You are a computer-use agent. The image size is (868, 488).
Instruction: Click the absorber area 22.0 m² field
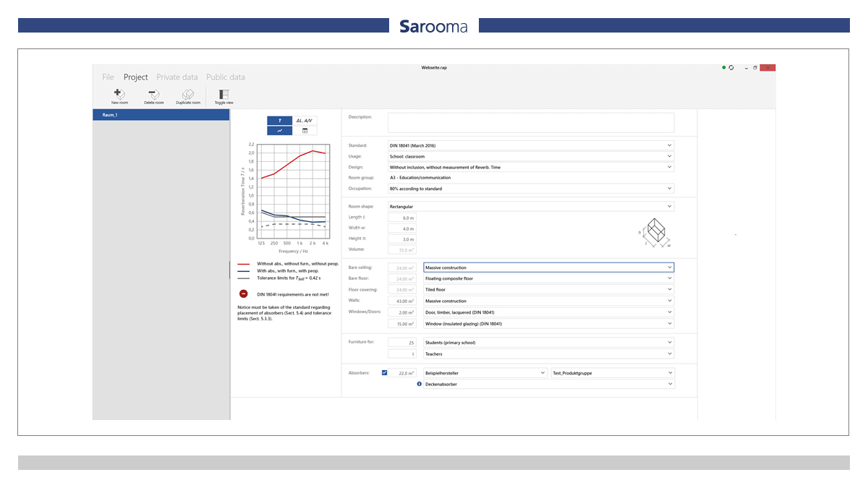402,373
